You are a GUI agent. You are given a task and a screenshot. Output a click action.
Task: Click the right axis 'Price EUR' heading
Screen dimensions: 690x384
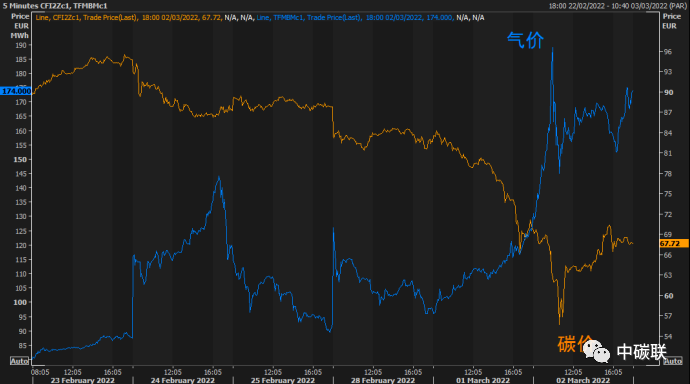pos(672,21)
